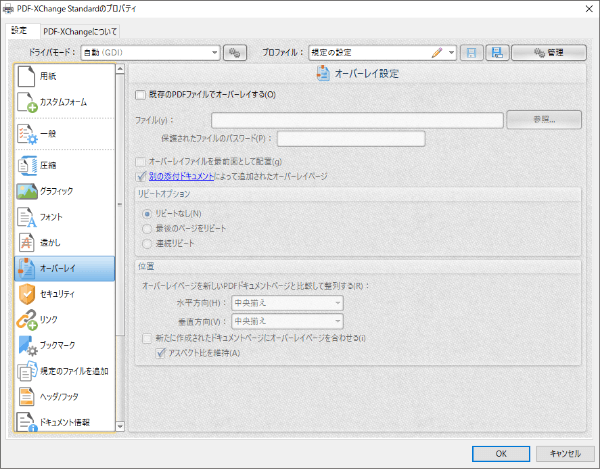The height and width of the screenshot is (469, 600).
Task: Click the OK button
Action: (501, 454)
